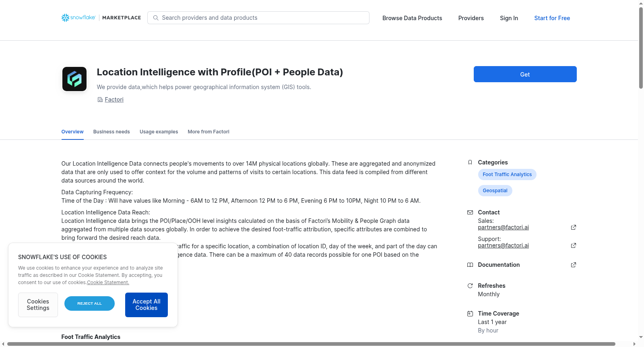
Task: Open Support email external link icon
Action: click(574, 245)
